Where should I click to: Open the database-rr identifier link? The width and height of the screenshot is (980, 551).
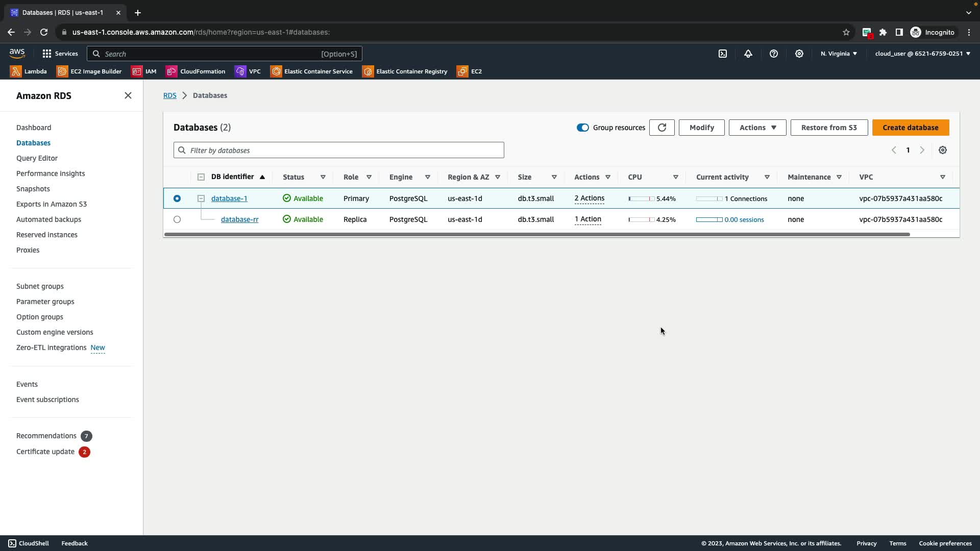pyautogui.click(x=239, y=219)
